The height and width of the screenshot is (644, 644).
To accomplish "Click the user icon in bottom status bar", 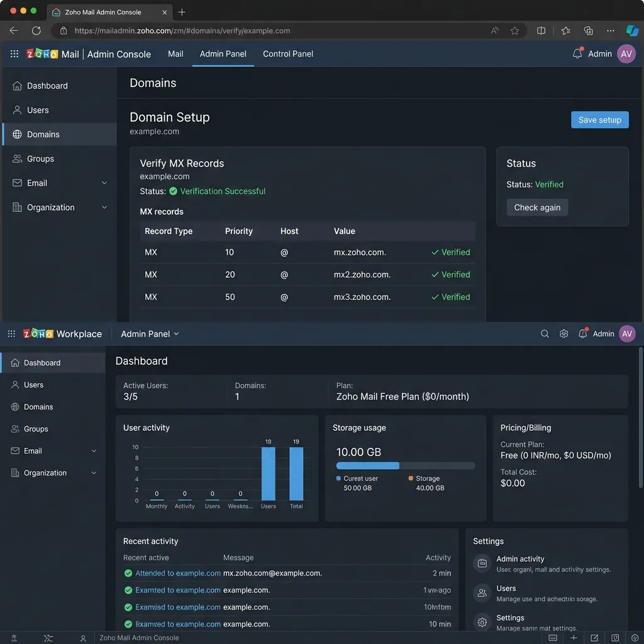I will [83, 638].
